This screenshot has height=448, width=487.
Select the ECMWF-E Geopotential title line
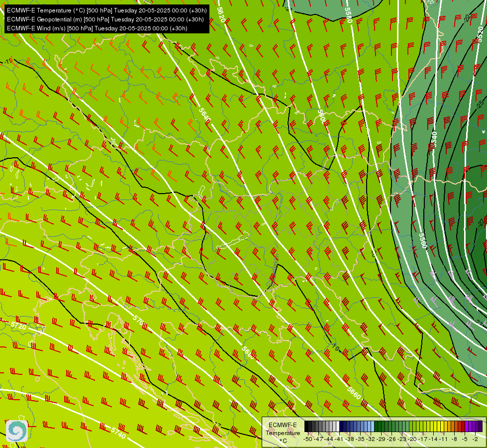(105, 19)
